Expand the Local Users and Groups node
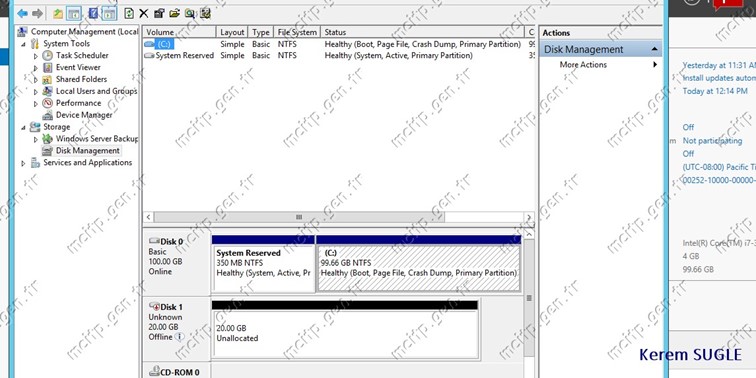Image resolution: width=756 pixels, height=378 pixels. pyautogui.click(x=36, y=91)
